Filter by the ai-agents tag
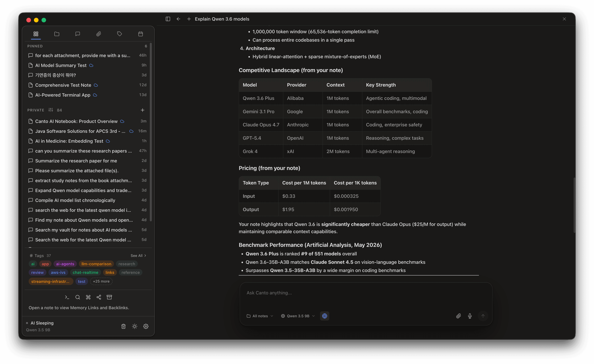The image size is (594, 364). click(x=65, y=264)
